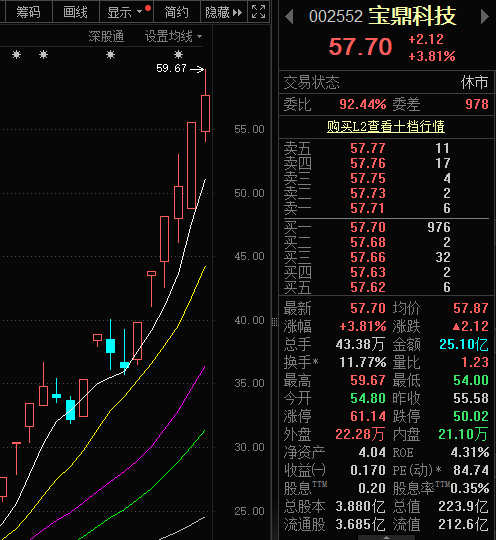Expand bottom panel arrow handle
Image resolution: width=496 pixels, height=540 pixels.
point(386,537)
